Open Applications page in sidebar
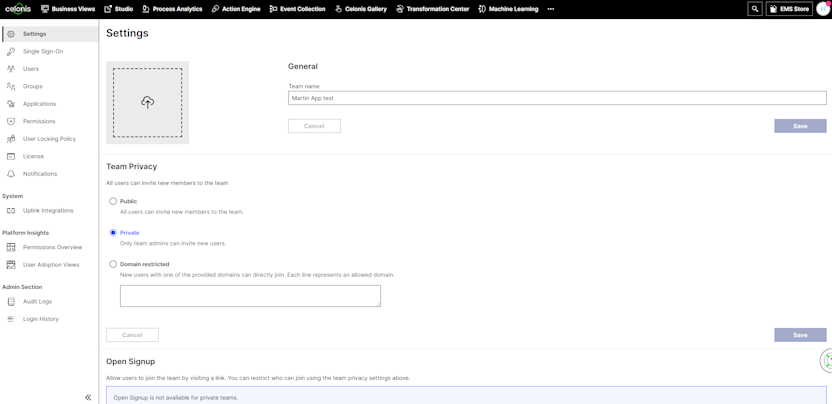832x404 pixels. coord(39,104)
